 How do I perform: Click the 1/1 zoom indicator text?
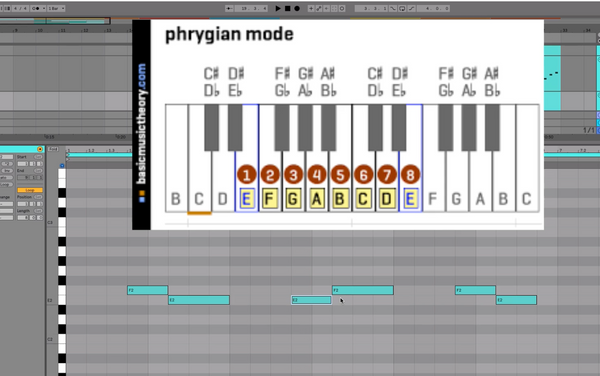[x=589, y=130]
